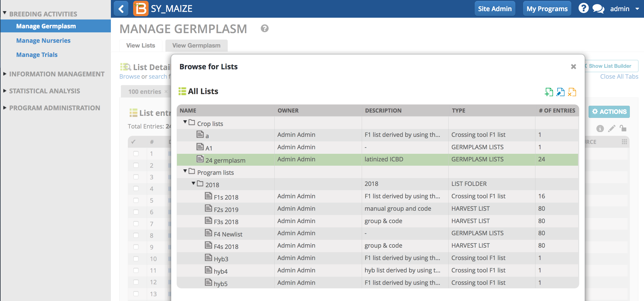Check the checkbox for entry 12
Viewport: 644px width, 301px height.
(x=136, y=282)
